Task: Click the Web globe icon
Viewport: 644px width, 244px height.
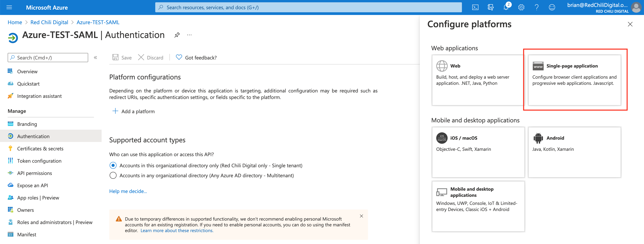Action: pyautogui.click(x=442, y=66)
